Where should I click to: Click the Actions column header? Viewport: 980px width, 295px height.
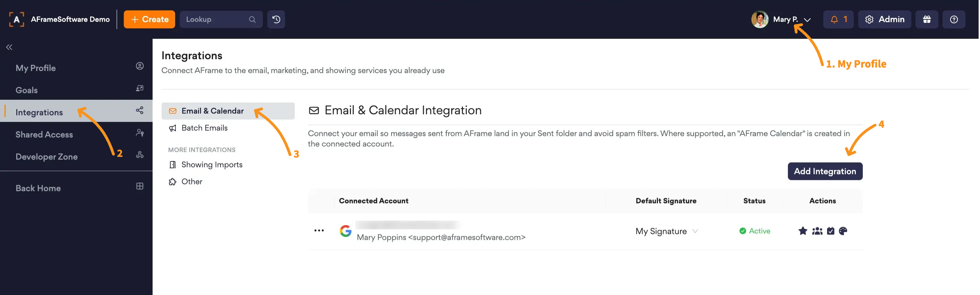point(822,201)
